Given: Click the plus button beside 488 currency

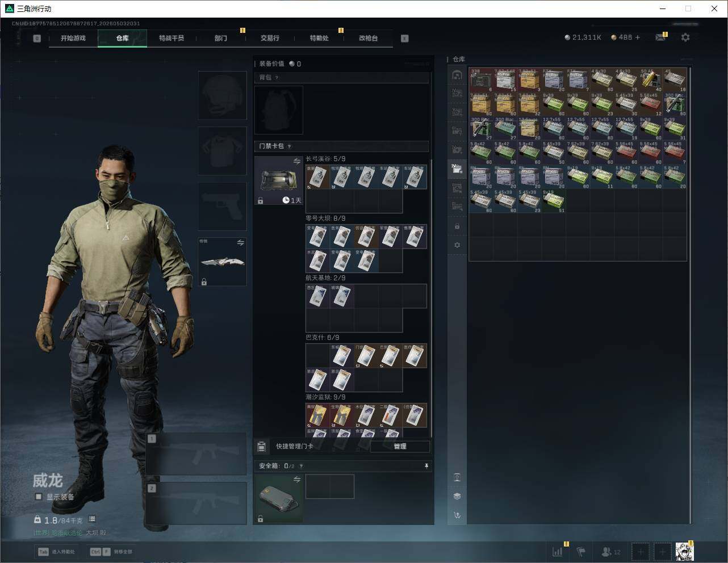Looking at the screenshot, I should point(638,37).
